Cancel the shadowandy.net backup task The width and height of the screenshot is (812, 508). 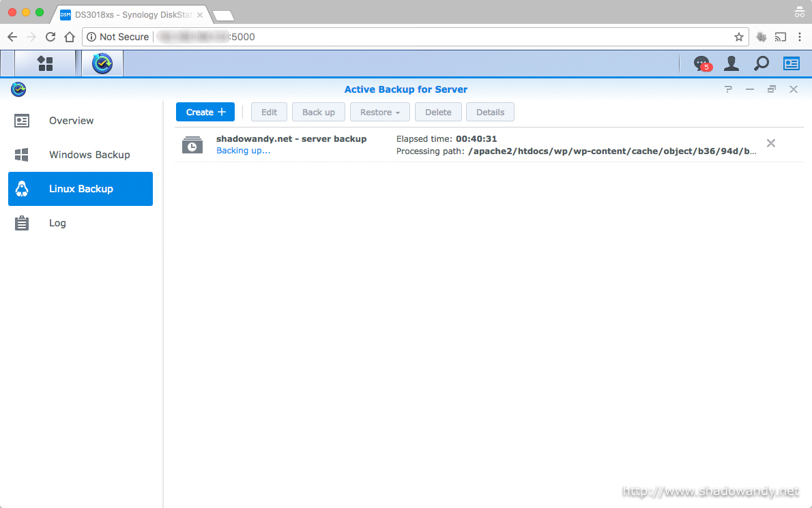pyautogui.click(x=771, y=143)
